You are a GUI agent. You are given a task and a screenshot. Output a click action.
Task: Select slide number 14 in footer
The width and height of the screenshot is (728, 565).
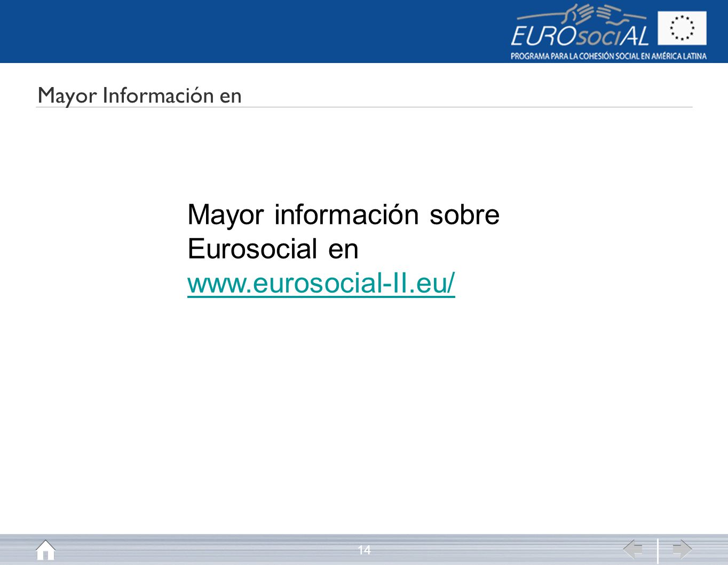(364, 550)
